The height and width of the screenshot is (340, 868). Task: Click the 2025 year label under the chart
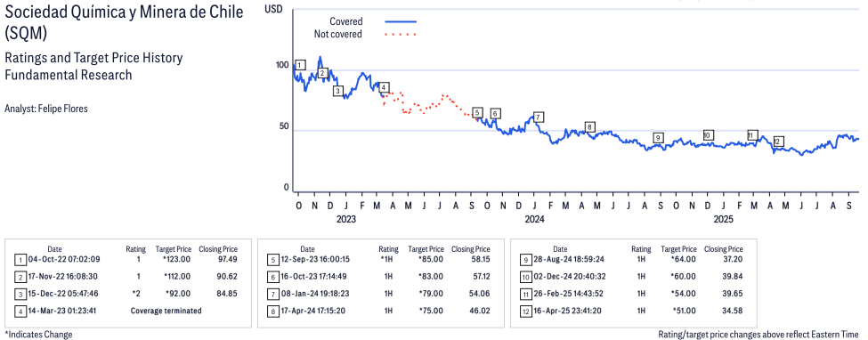click(x=723, y=219)
